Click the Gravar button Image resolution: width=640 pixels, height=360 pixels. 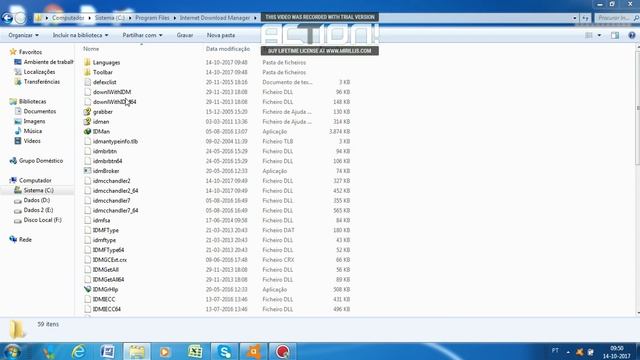(184, 35)
